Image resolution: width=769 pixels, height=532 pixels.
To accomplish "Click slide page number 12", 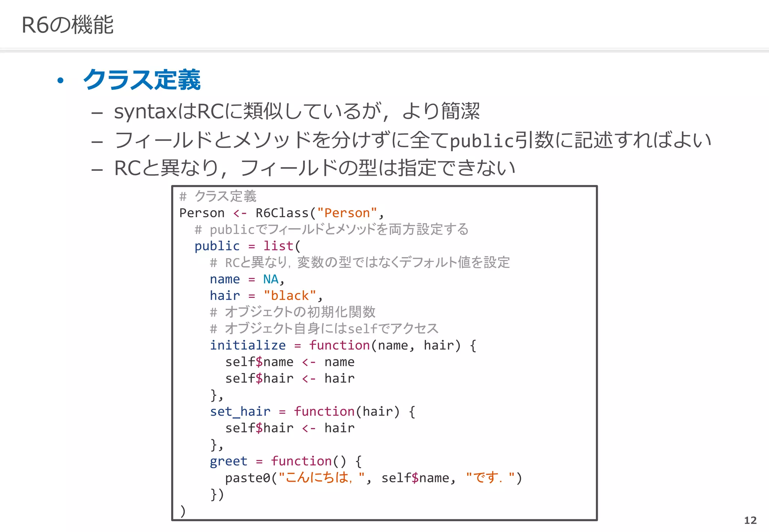I will click(750, 520).
